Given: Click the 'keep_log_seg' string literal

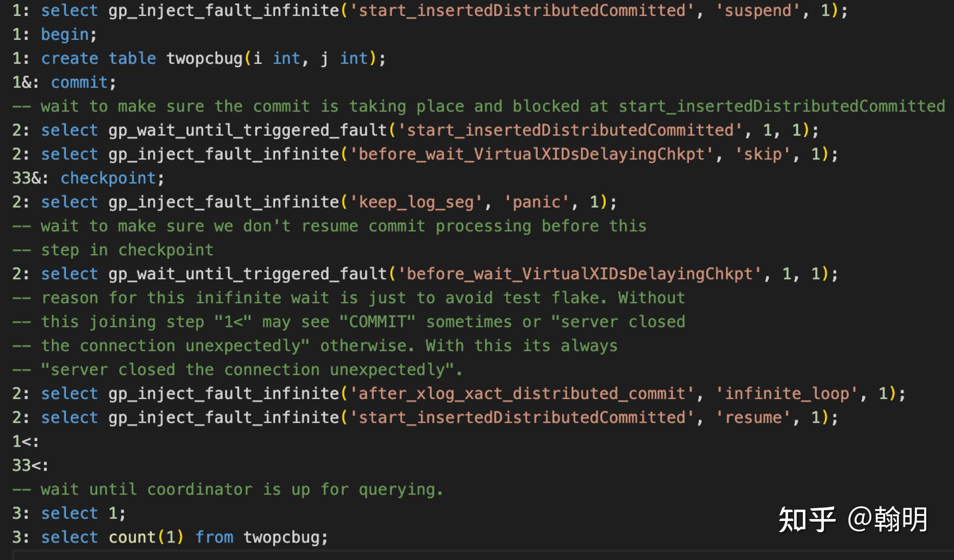Looking at the screenshot, I should point(416,202).
